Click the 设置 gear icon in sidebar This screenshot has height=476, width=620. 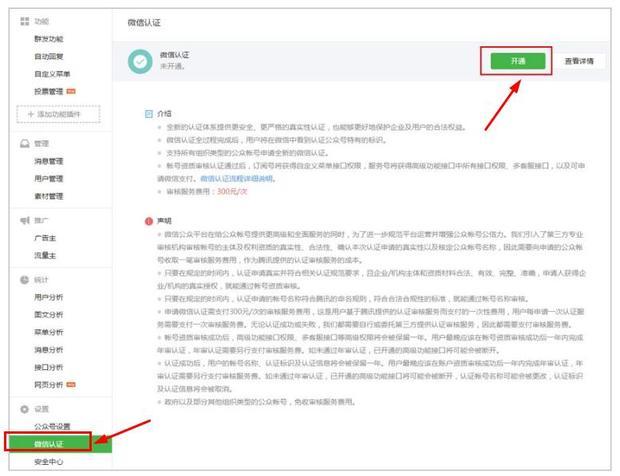25,409
